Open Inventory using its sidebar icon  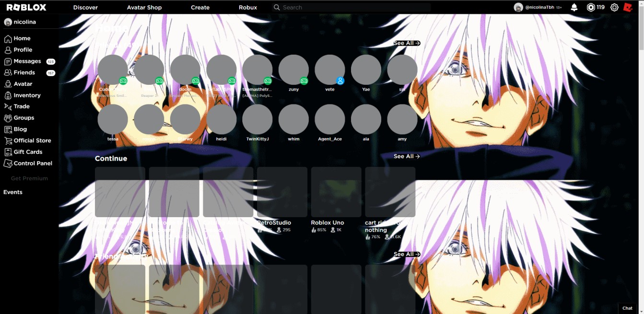[x=8, y=95]
